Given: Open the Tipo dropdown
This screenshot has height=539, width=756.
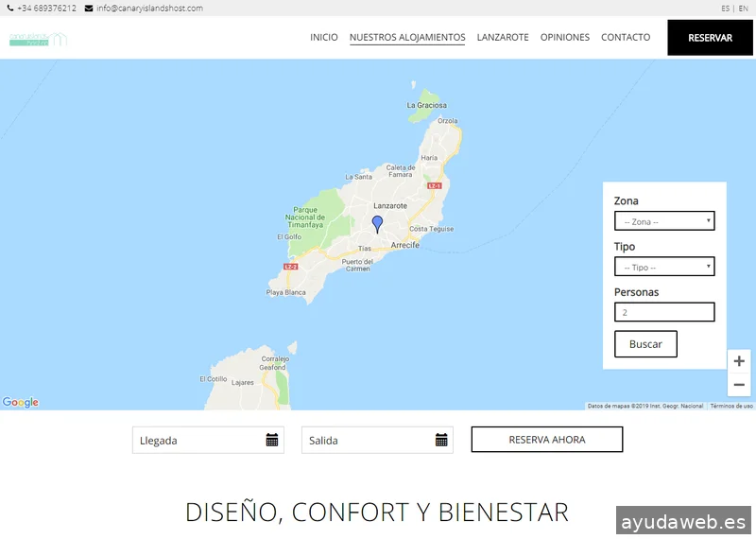Looking at the screenshot, I should (x=664, y=267).
